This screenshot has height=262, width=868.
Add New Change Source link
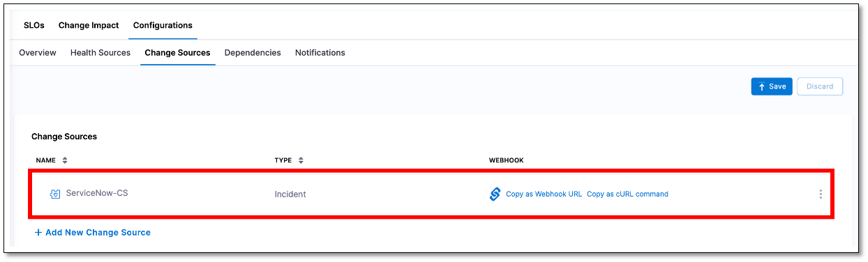pyautogui.click(x=93, y=232)
